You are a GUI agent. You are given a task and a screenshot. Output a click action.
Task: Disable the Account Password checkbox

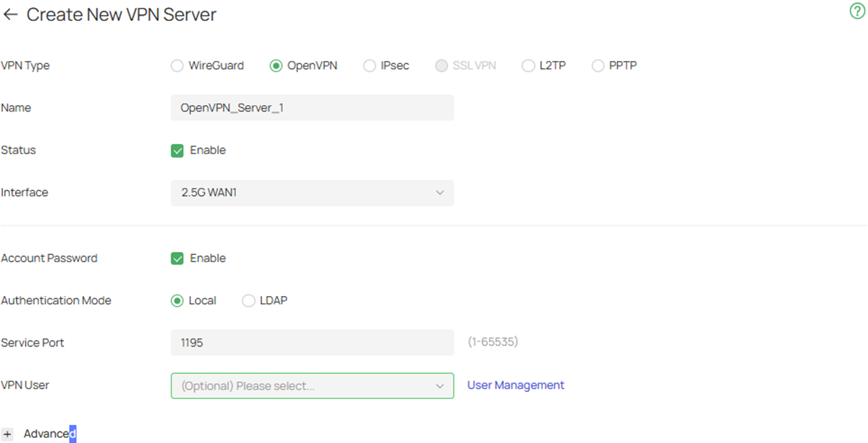177,258
